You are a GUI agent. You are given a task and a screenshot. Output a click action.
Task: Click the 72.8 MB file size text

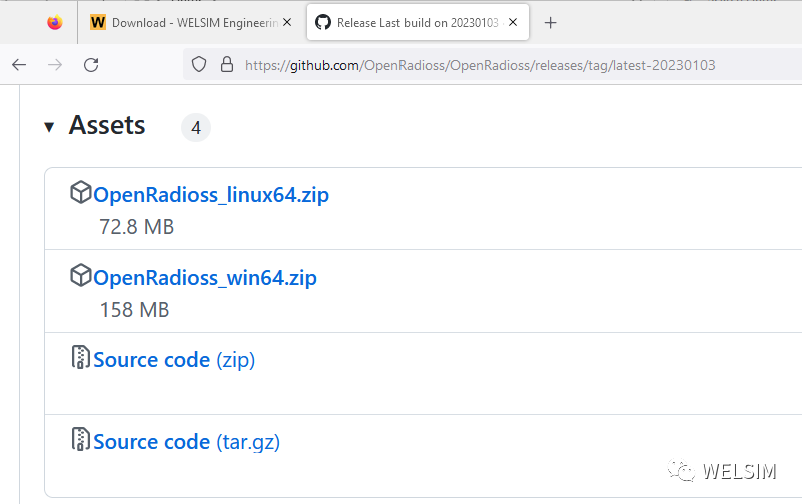tap(137, 227)
